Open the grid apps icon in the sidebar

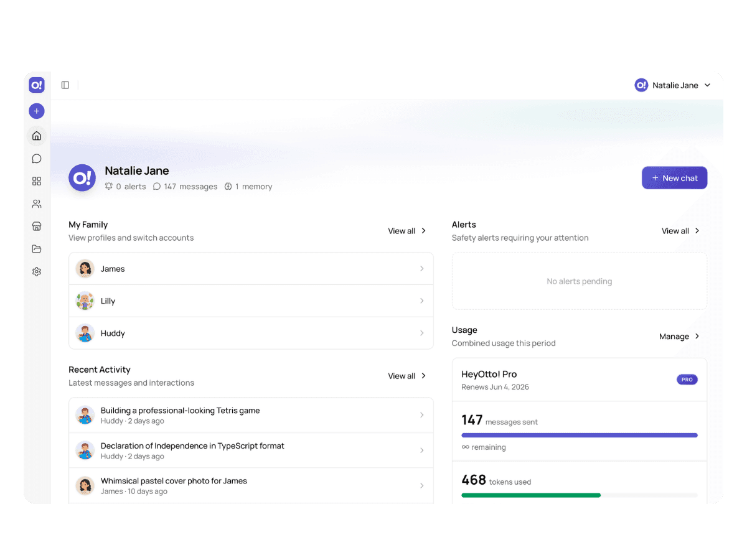pos(37,181)
